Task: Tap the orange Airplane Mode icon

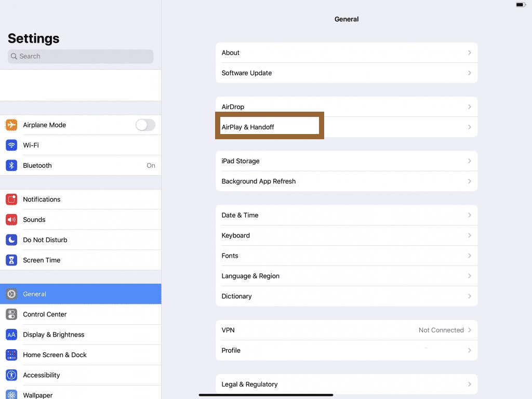Action: tap(11, 125)
